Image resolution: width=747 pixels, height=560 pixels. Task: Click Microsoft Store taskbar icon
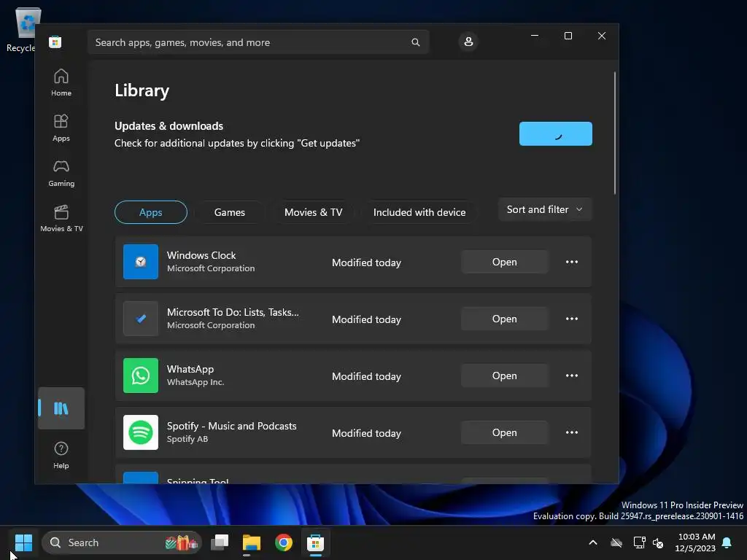[x=315, y=542]
